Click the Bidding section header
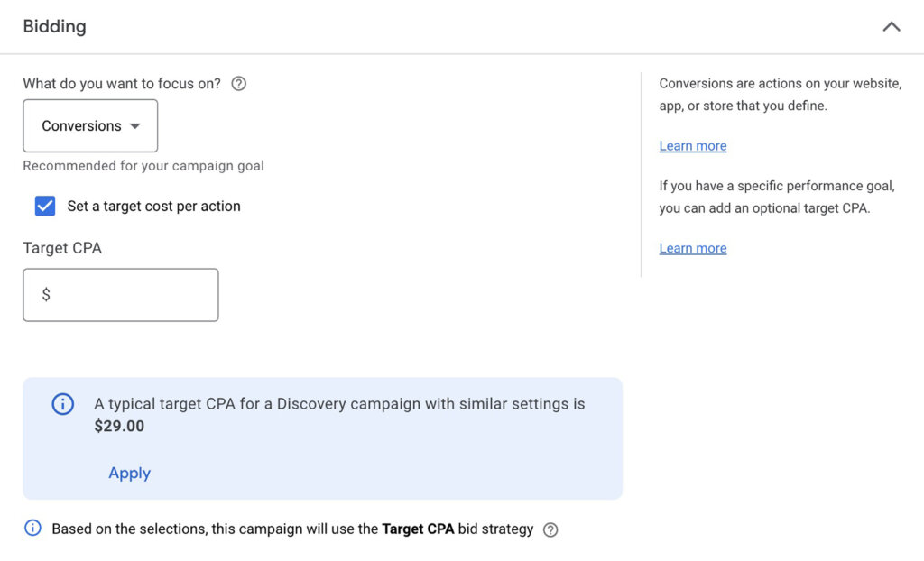This screenshot has width=924, height=561. point(54,26)
